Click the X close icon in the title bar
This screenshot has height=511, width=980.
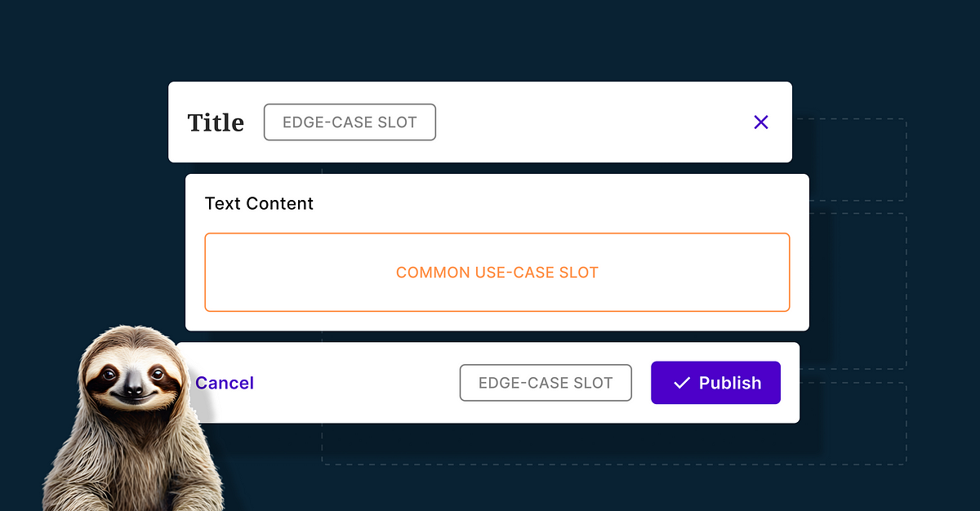[760, 122]
